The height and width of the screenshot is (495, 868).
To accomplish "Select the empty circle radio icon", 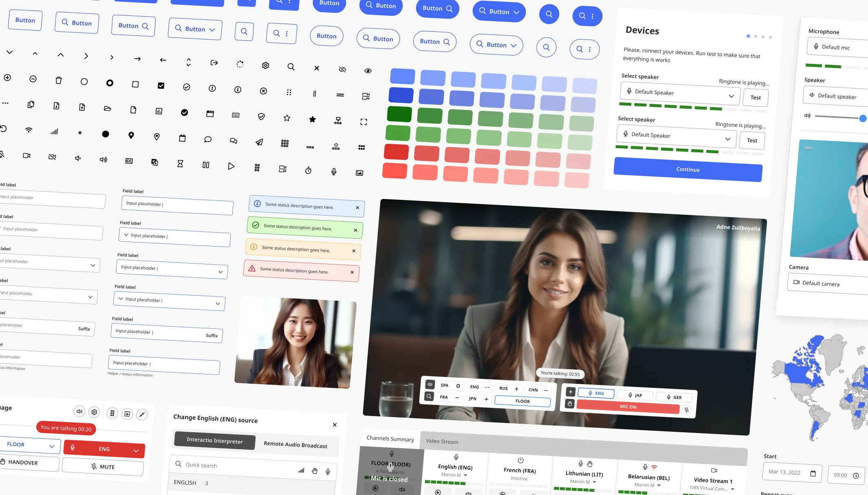I will click(84, 81).
